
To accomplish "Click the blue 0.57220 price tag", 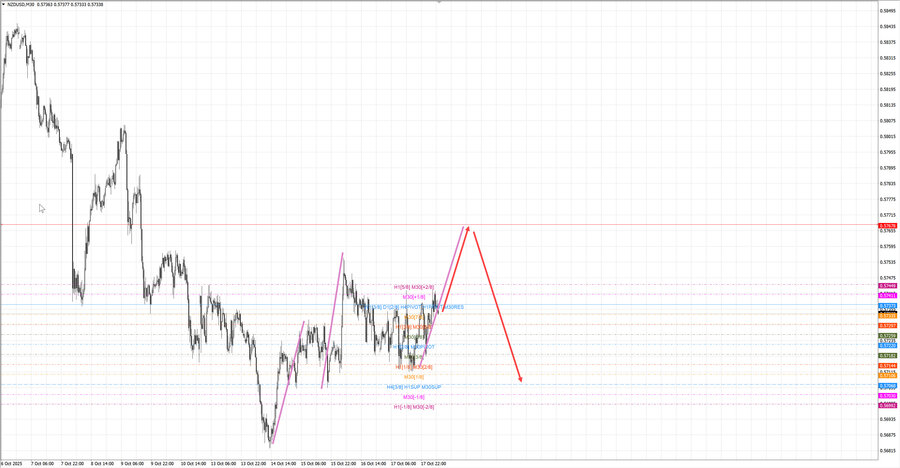I will pos(887,346).
